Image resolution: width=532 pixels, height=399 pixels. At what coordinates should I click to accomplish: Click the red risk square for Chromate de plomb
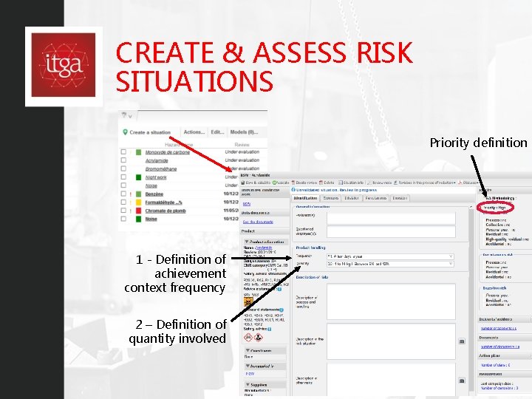pyautogui.click(x=138, y=211)
